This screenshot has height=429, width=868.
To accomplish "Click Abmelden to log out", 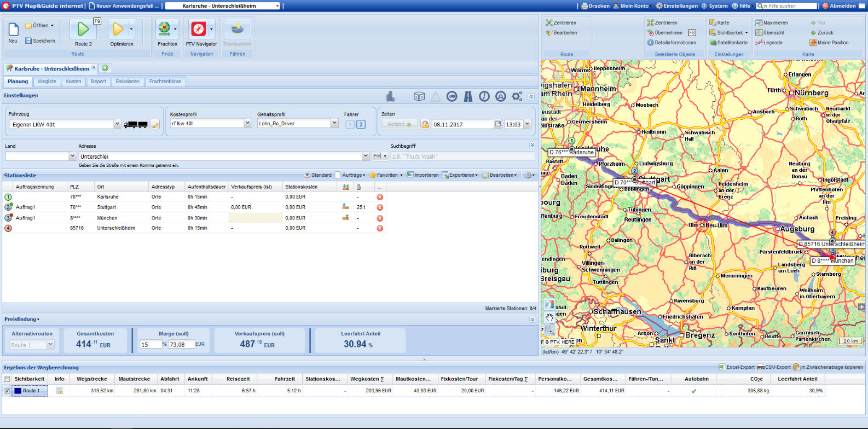I will click(839, 6).
